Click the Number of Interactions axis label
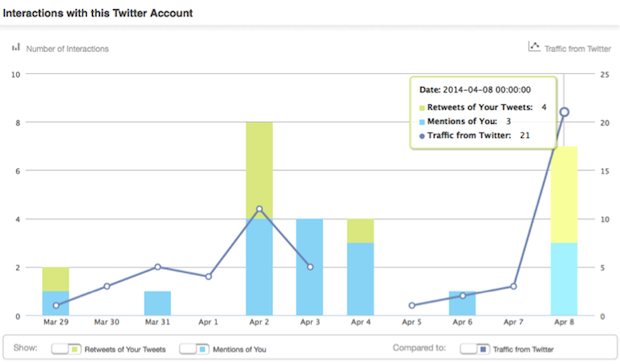This screenshot has height=364, width=620. [x=67, y=49]
